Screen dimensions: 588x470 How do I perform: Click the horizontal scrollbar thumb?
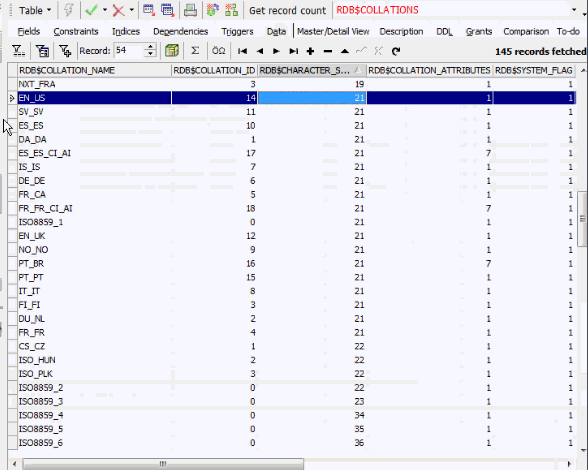point(163,464)
